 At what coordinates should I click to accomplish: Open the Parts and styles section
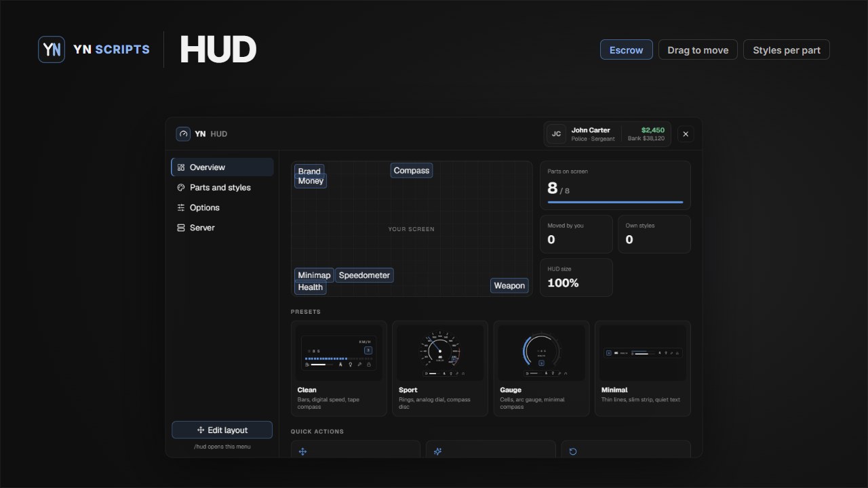click(222, 188)
